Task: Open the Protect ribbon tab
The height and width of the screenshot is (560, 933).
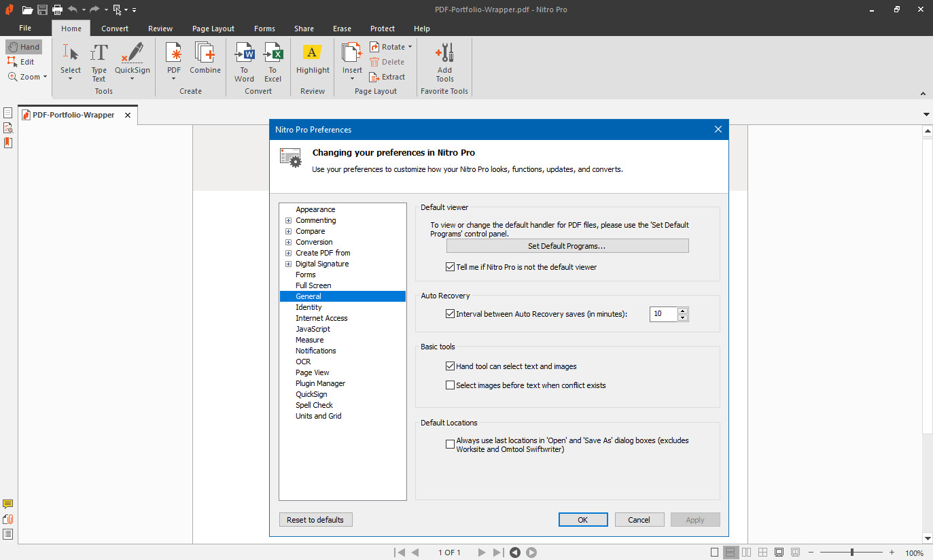Action: pos(382,29)
